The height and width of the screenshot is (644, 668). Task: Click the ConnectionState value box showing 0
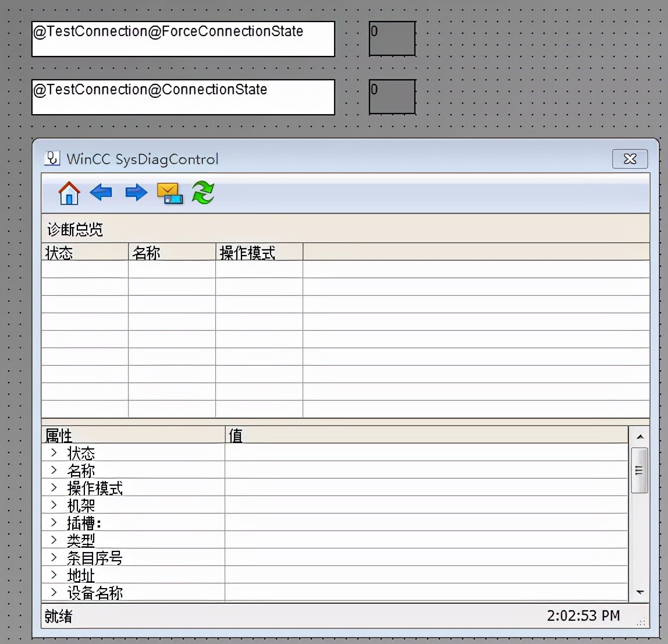(392, 97)
